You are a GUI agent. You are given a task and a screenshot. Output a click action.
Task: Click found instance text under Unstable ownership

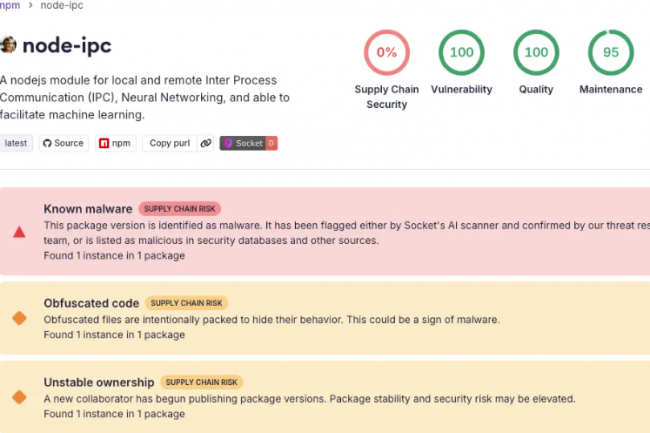click(114, 414)
